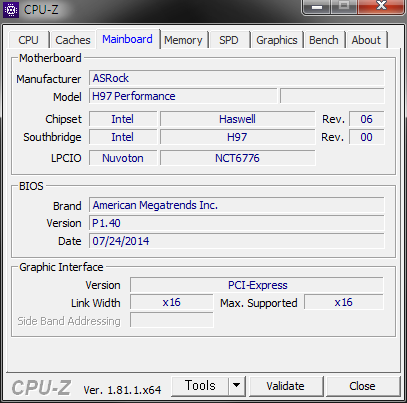The height and width of the screenshot is (403, 407).
Task: Go to the Memory tab
Action: (183, 40)
